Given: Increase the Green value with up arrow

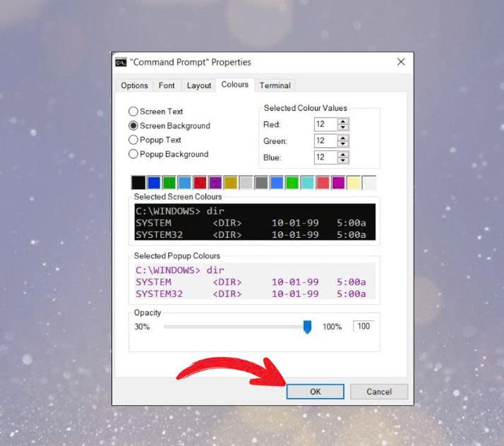Looking at the screenshot, I should [343, 138].
